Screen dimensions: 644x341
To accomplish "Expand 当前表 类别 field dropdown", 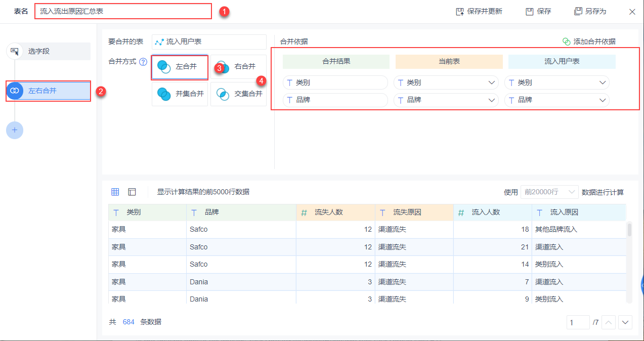I will [491, 82].
